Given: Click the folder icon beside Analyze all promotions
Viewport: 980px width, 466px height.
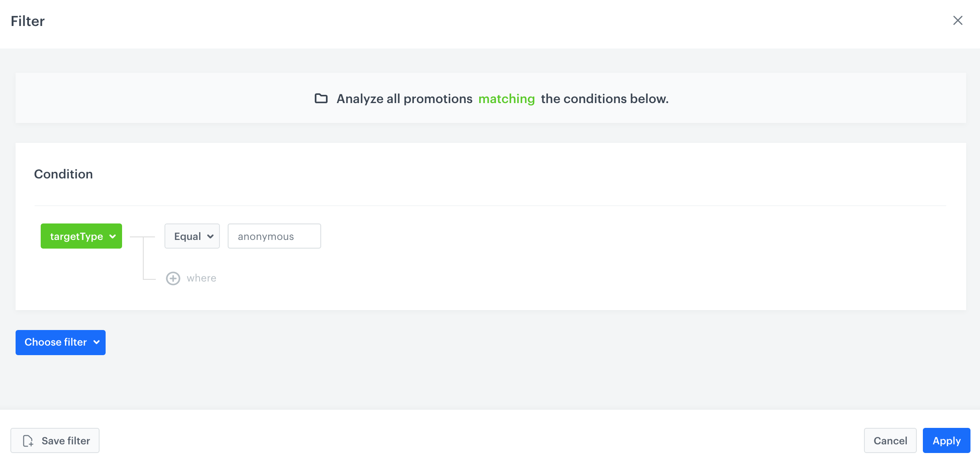Looking at the screenshot, I should click(321, 99).
